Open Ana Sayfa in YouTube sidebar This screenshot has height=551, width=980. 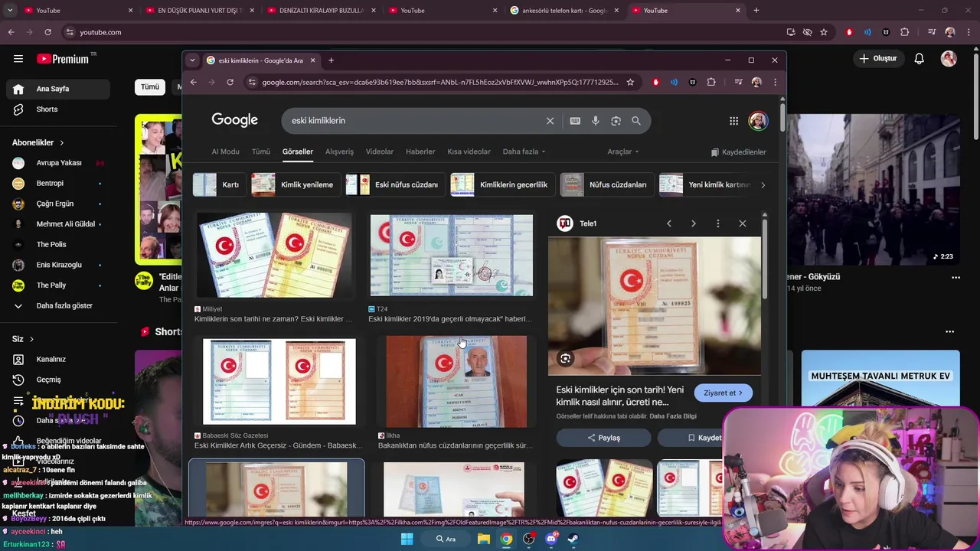[58, 89]
